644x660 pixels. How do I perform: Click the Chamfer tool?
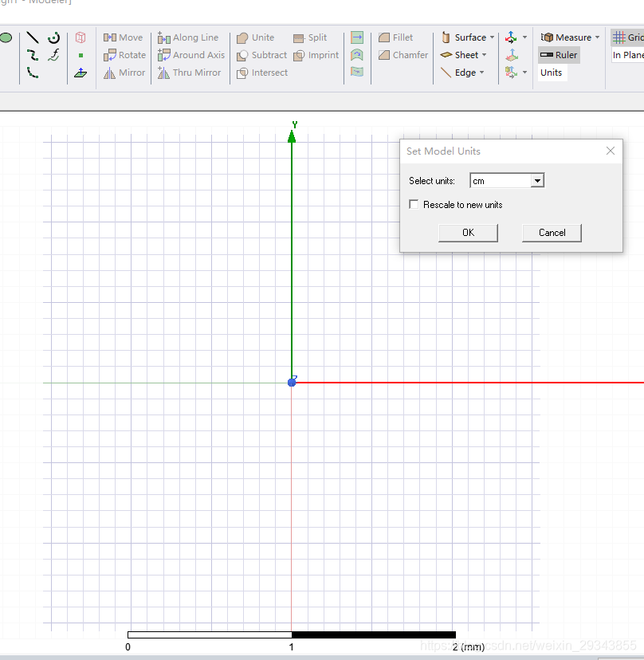click(402, 55)
